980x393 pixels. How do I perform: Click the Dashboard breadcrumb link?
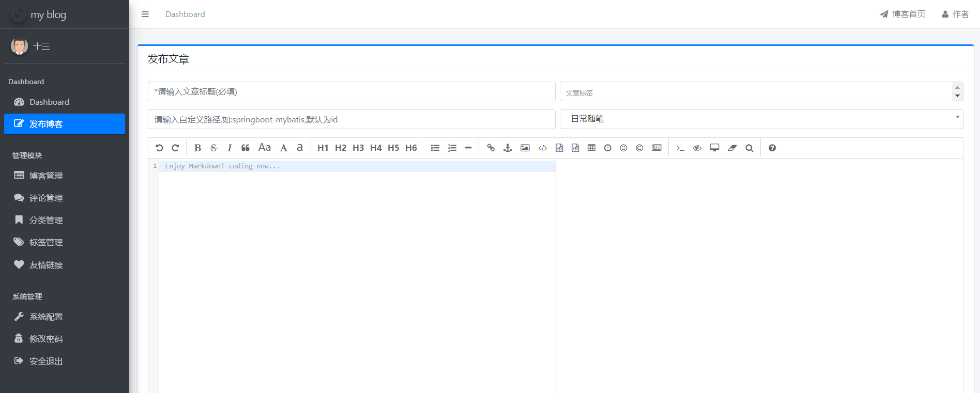click(x=185, y=14)
